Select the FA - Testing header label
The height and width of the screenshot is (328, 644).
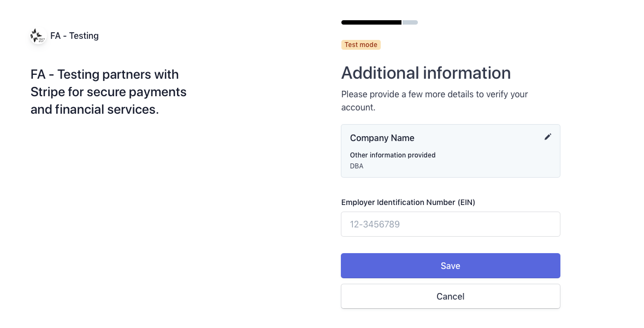click(74, 36)
